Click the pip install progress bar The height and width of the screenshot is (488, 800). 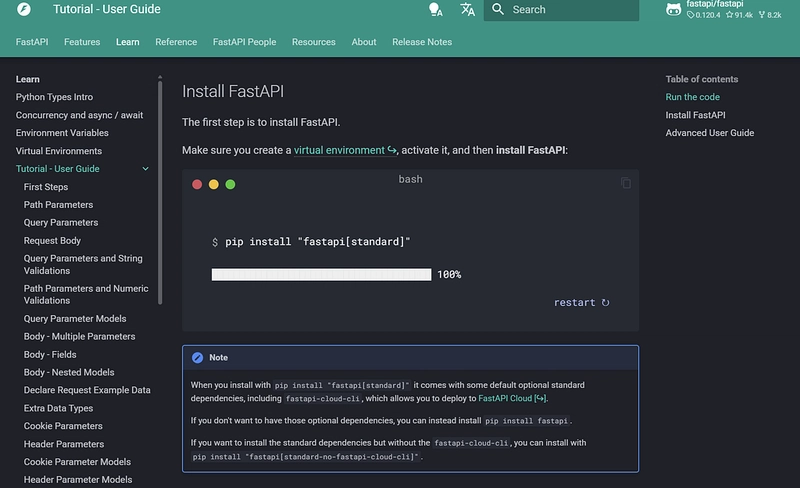click(321, 274)
